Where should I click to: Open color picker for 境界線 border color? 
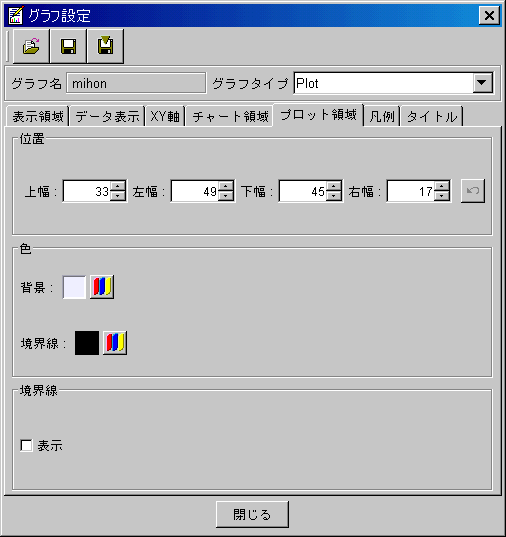(115, 342)
